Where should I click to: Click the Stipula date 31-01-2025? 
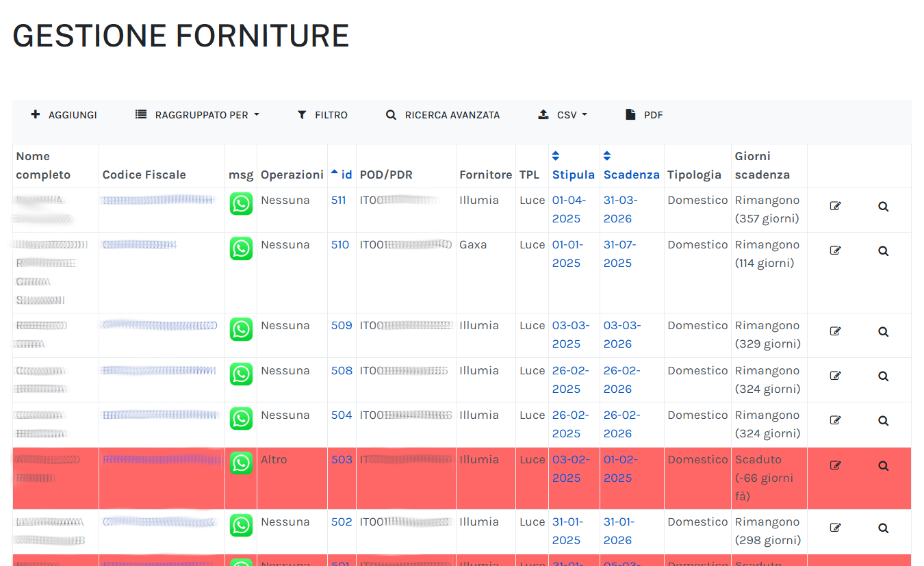click(x=568, y=531)
